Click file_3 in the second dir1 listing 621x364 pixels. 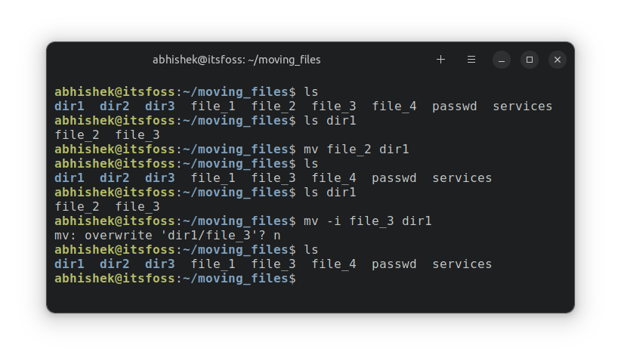[137, 207]
